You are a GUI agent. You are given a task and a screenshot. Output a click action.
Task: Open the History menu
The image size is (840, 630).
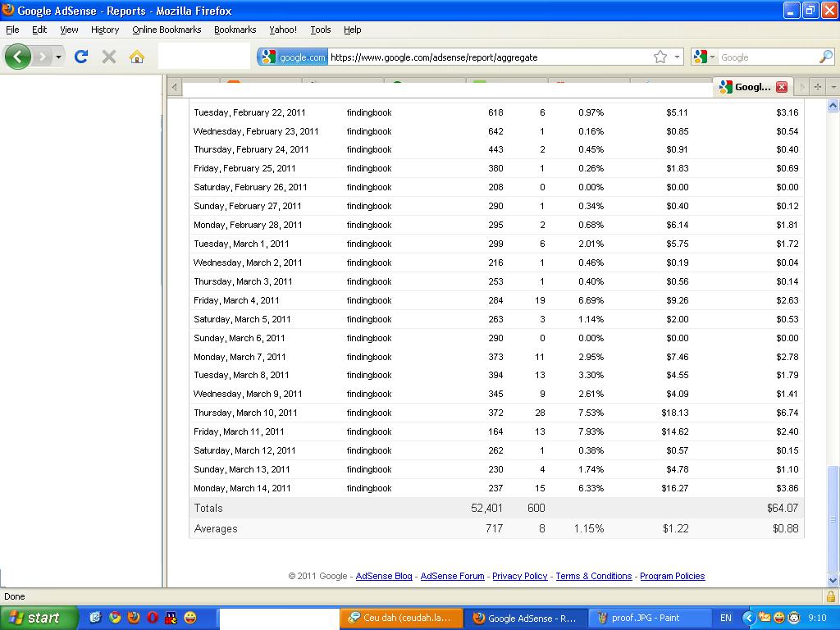point(105,30)
